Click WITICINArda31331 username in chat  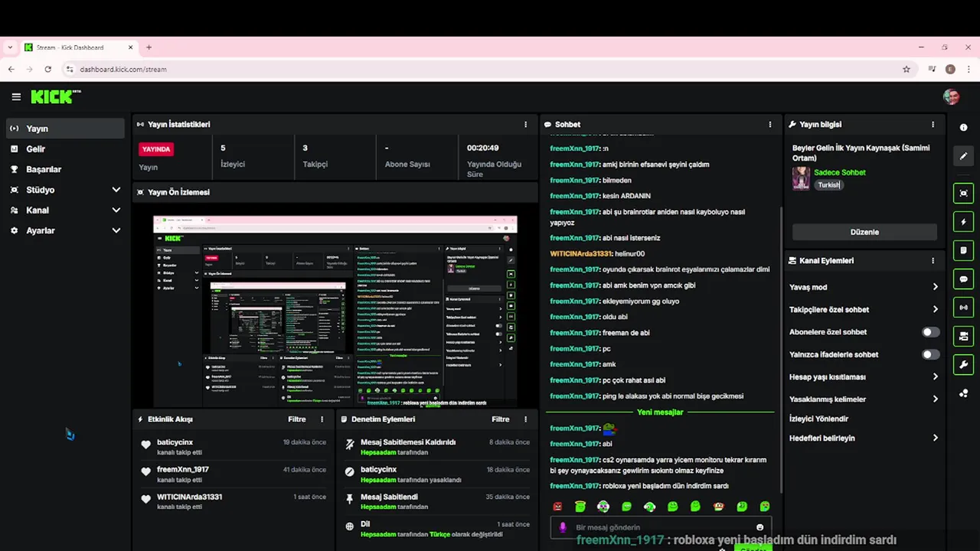click(x=581, y=253)
